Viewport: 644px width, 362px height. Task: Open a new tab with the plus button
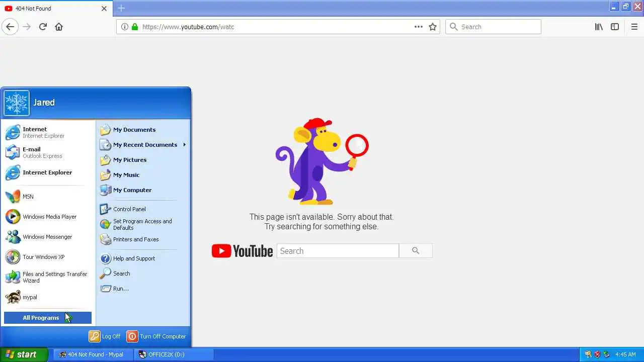pos(121,8)
